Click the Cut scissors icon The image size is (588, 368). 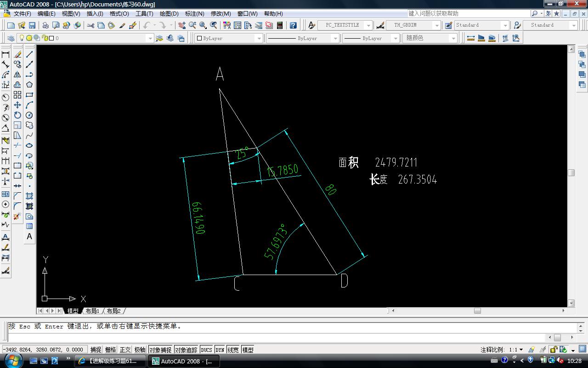tap(90, 25)
